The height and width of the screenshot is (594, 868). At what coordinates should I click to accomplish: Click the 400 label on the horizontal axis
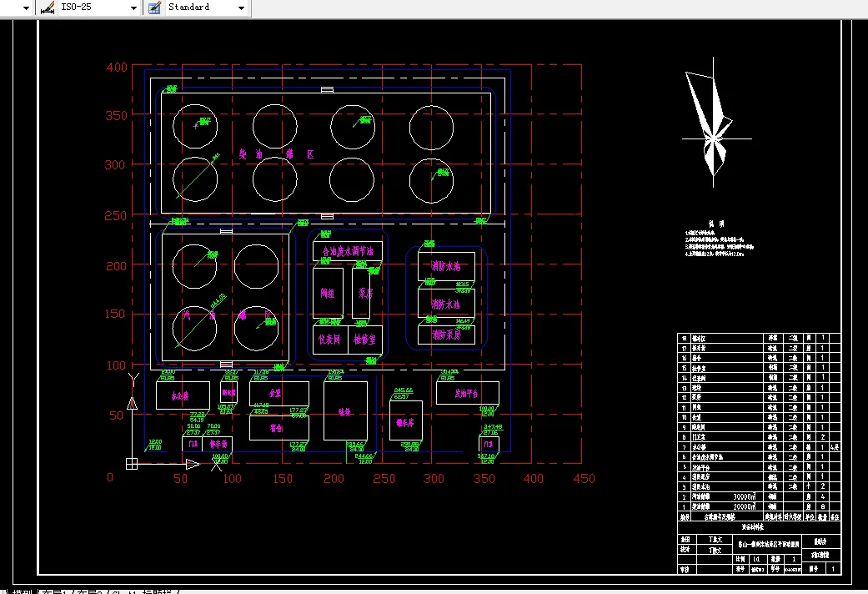[534, 479]
